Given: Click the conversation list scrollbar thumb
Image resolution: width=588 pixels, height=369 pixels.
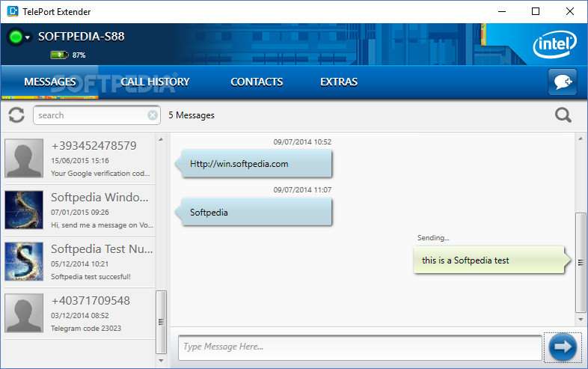Looking at the screenshot, I should click(x=161, y=322).
